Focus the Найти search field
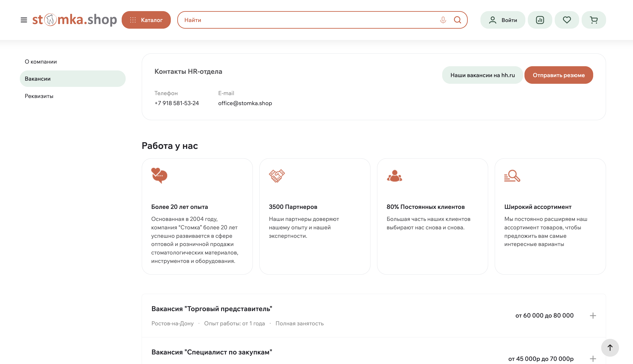The width and height of the screenshot is (633, 364). [x=310, y=20]
